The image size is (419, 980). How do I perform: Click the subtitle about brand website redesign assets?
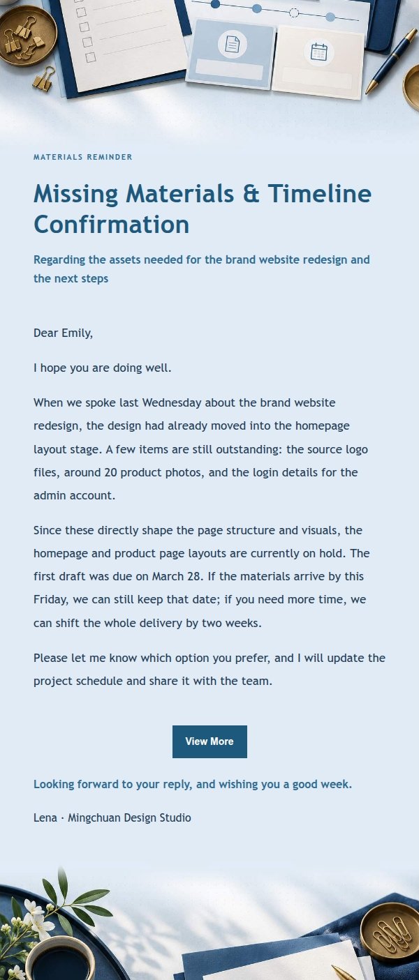(202, 269)
